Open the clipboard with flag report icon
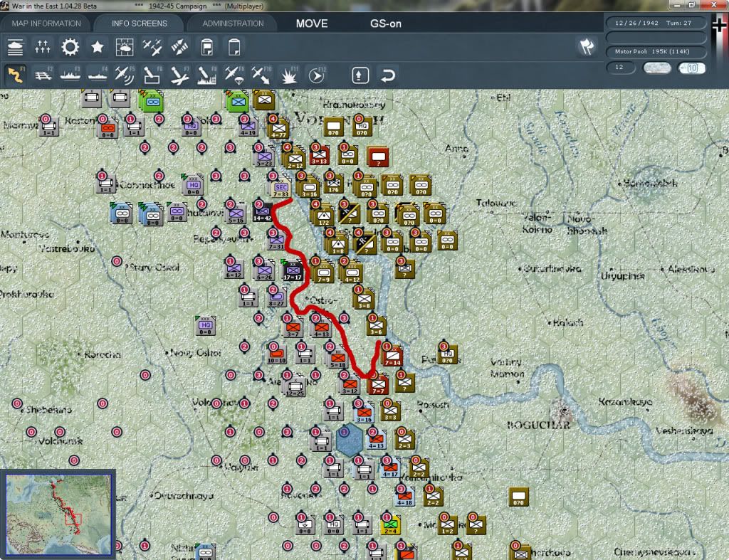 coord(207,48)
